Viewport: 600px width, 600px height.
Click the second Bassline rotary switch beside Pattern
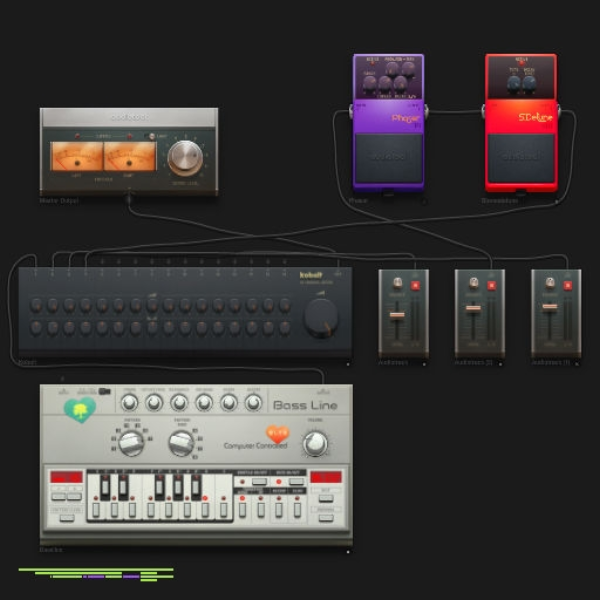(x=181, y=443)
